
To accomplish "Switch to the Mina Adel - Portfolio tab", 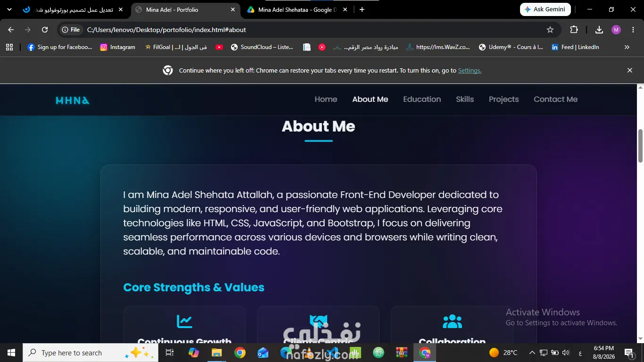I will (x=185, y=9).
